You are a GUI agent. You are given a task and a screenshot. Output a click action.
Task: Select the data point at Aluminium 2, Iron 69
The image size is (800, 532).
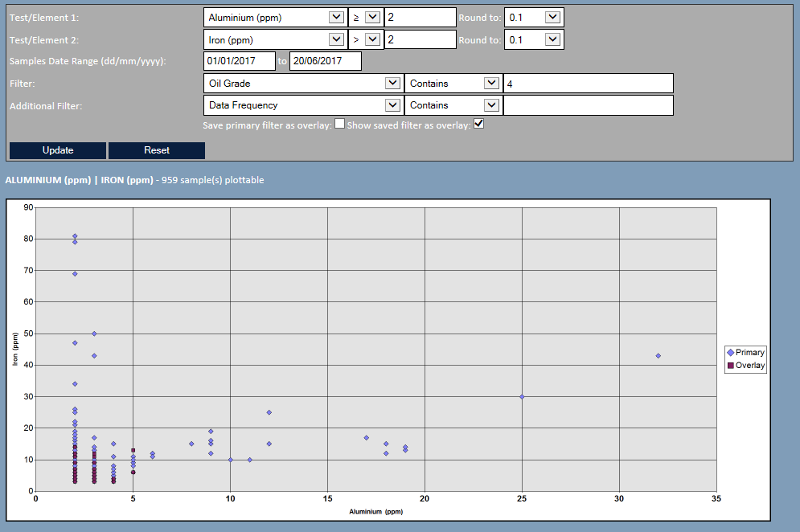pos(75,274)
